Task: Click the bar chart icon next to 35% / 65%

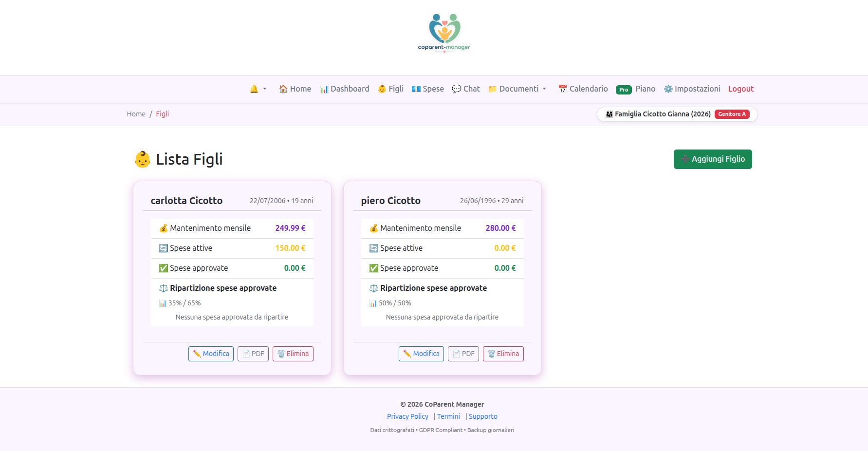Action: (163, 303)
